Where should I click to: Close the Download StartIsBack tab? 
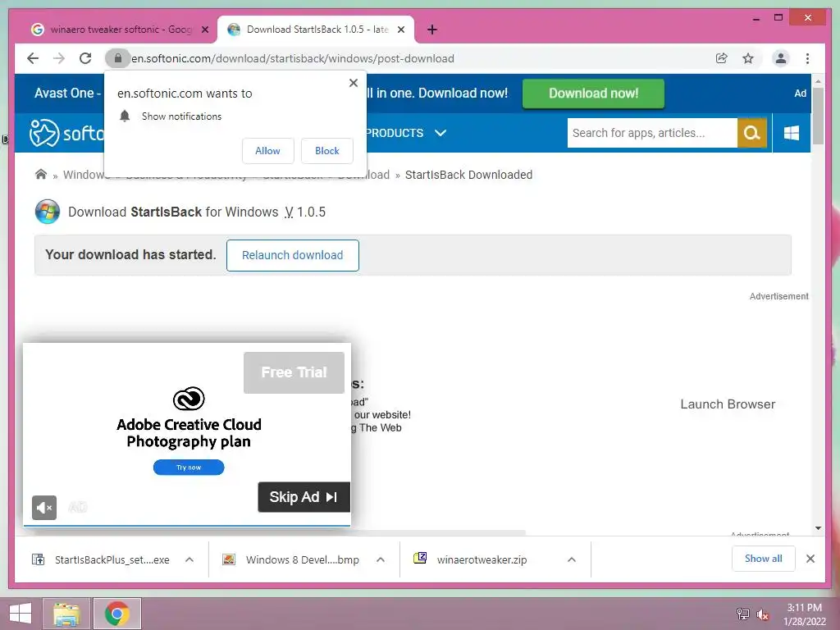[x=400, y=30]
